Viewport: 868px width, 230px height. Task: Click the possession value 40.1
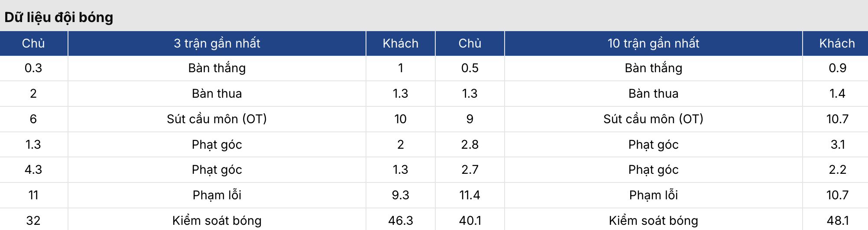pos(470,220)
